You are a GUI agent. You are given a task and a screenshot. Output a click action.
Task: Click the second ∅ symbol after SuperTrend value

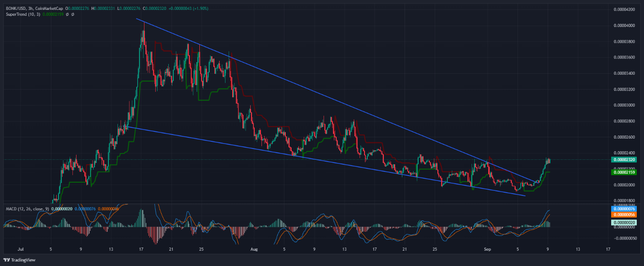(73, 14)
